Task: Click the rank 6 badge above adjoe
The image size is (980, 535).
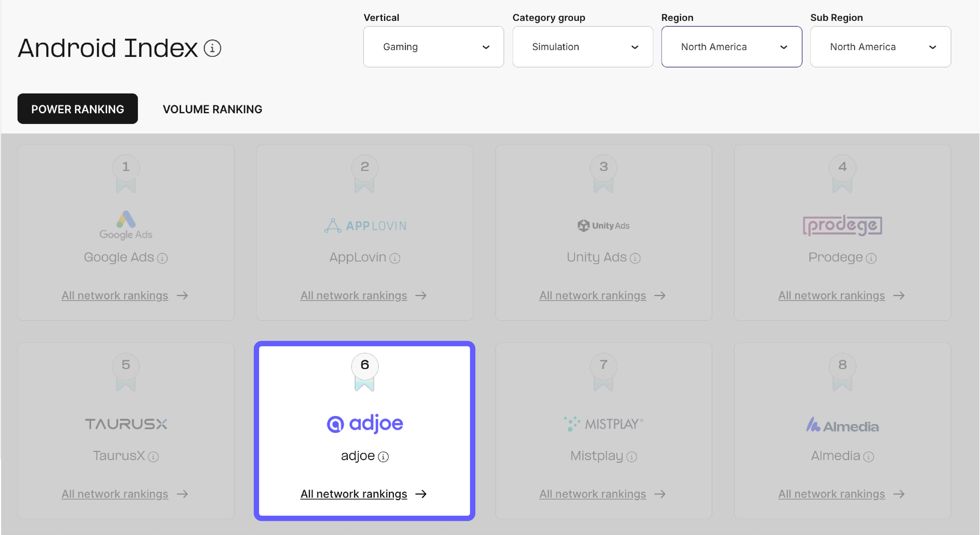Action: (364, 366)
